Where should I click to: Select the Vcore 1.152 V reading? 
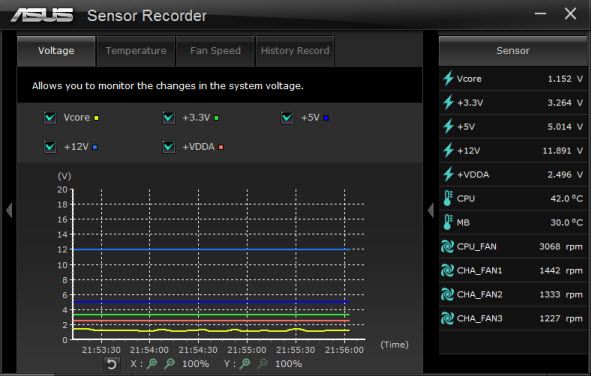pyautogui.click(x=565, y=79)
